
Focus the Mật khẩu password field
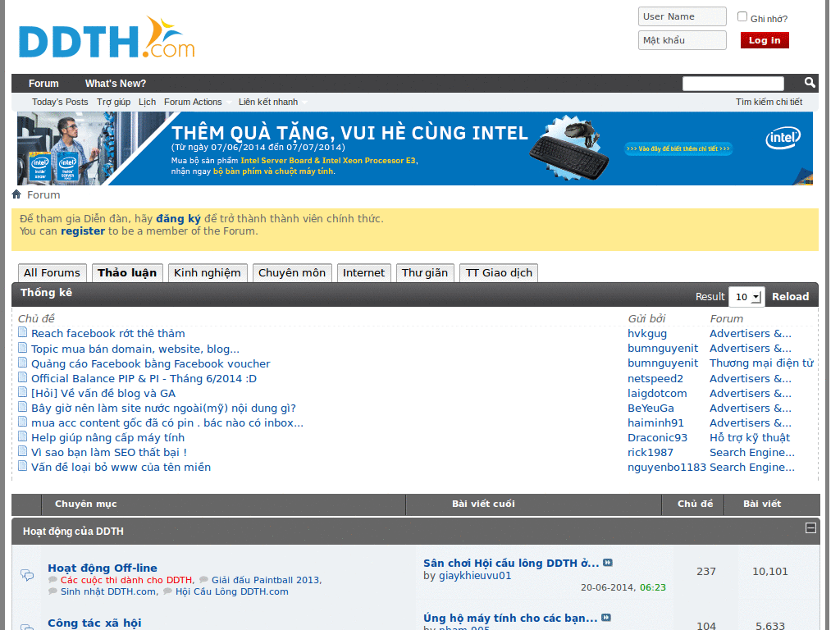(682, 40)
